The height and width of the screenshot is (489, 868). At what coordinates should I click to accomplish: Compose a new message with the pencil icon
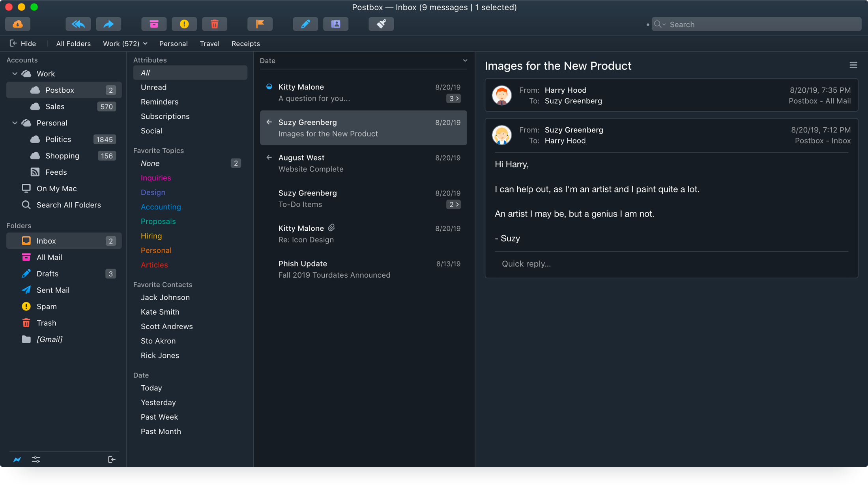tap(305, 24)
